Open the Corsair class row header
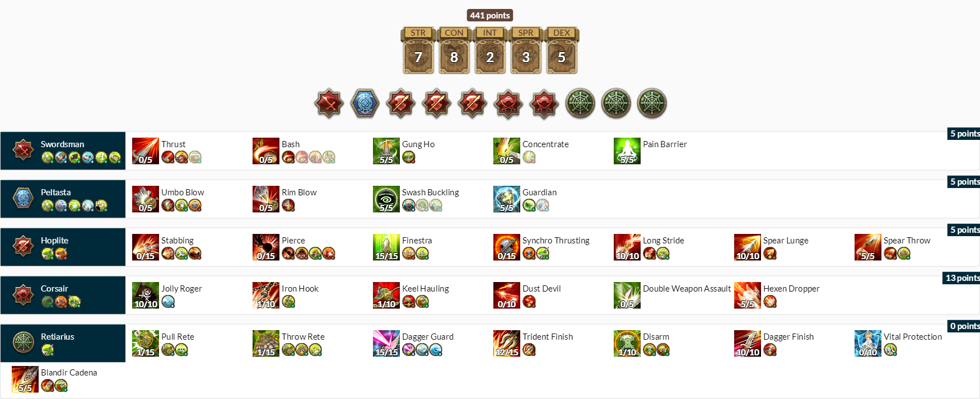This screenshot has height=399, width=980. pos(63,295)
